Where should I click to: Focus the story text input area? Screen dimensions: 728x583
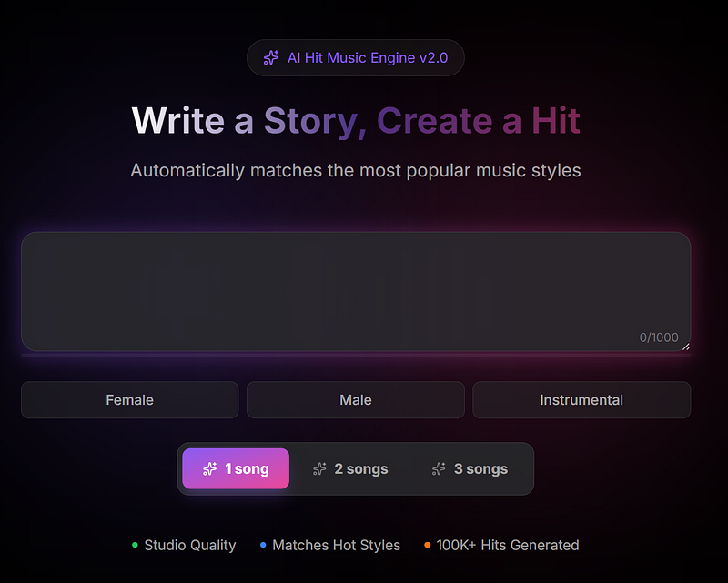(x=356, y=291)
